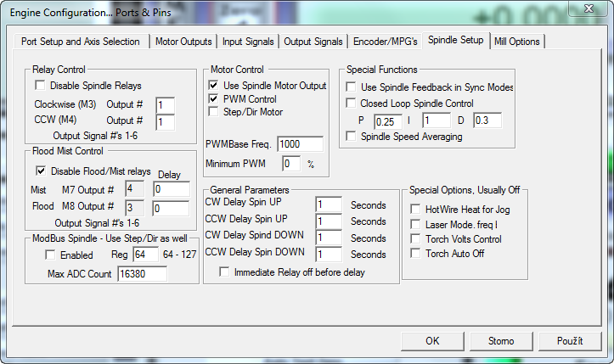
Task: Open the Motor Outputs tab
Action: (183, 41)
